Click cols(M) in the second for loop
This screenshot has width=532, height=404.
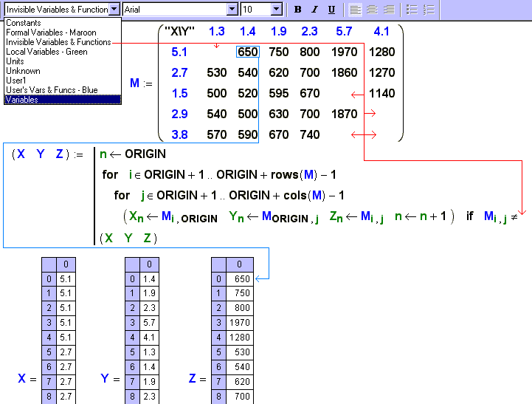tap(306, 196)
